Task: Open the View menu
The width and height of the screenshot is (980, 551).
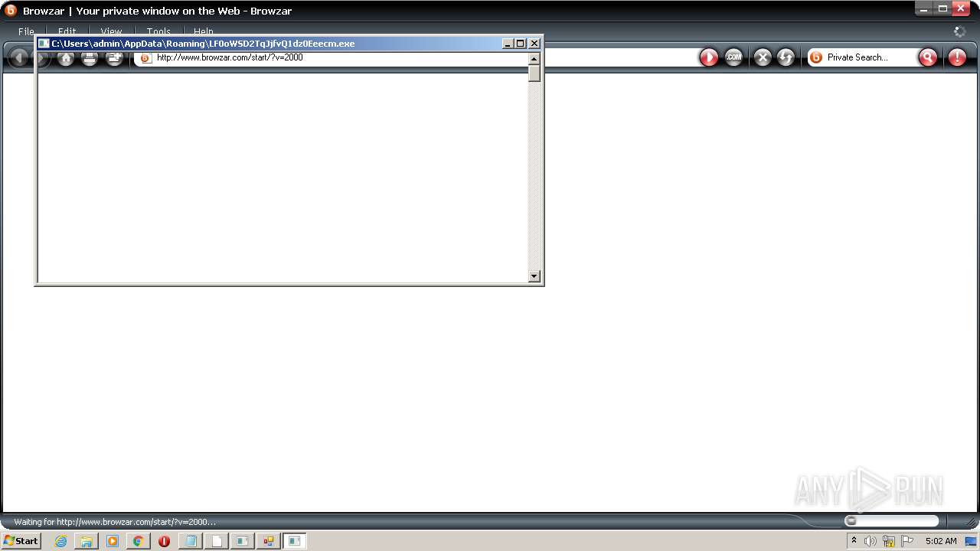Action: pos(112,31)
